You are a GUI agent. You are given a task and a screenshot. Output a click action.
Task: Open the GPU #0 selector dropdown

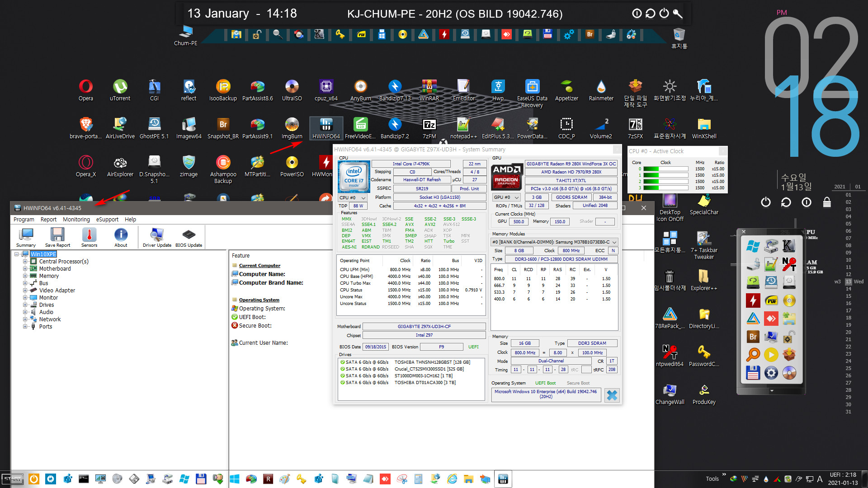coord(506,197)
